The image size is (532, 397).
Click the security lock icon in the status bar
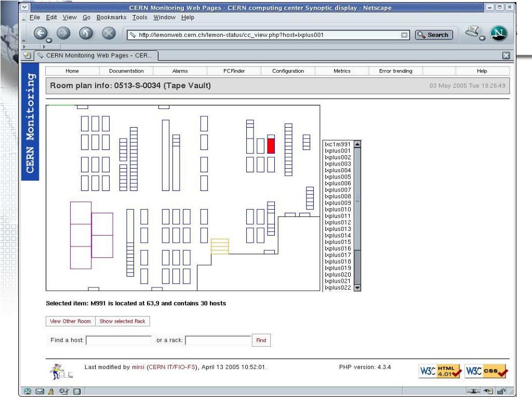click(x=502, y=392)
